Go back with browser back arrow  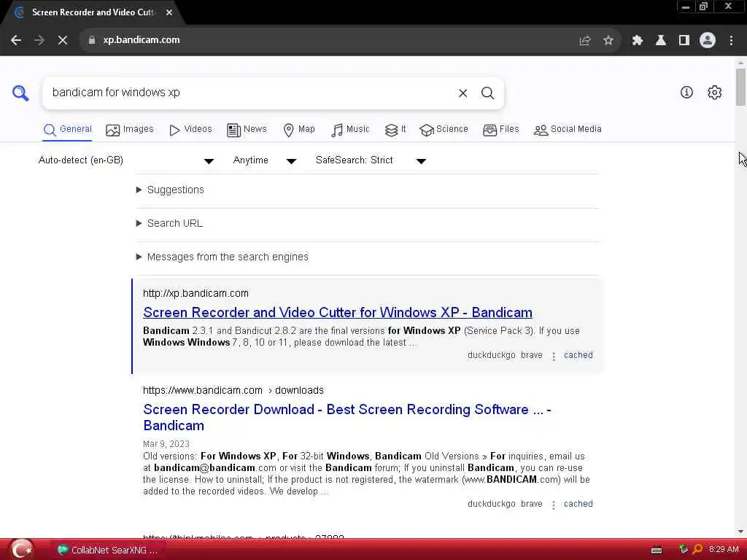(x=16, y=40)
